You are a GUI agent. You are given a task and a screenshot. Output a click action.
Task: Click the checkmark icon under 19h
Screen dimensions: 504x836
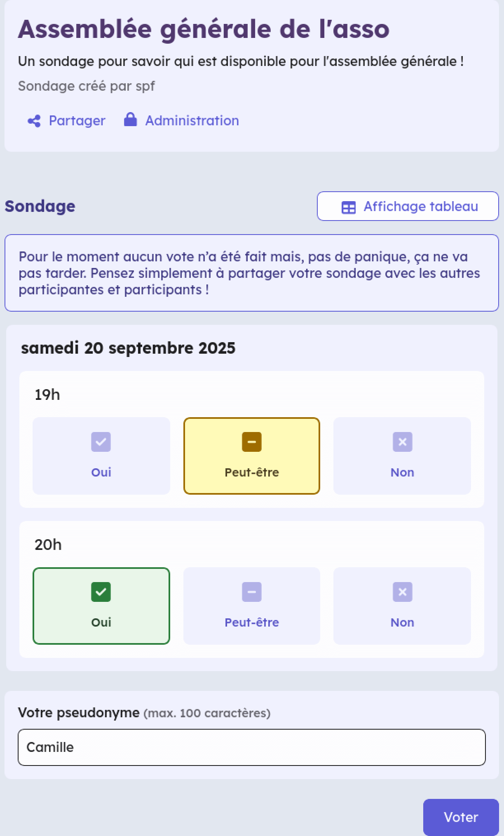[101, 442]
